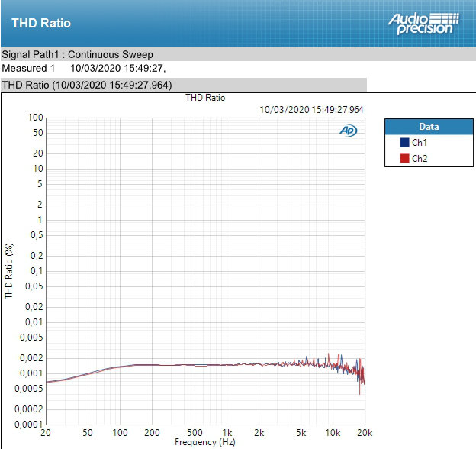Click the Data legend header
Image resolution: width=476 pixels, height=449 pixels.
(429, 127)
